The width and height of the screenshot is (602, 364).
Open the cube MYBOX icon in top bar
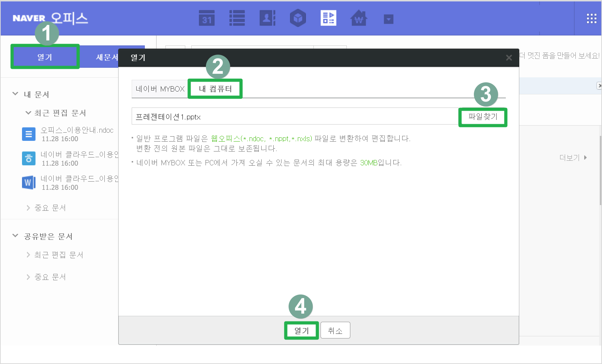point(298,18)
